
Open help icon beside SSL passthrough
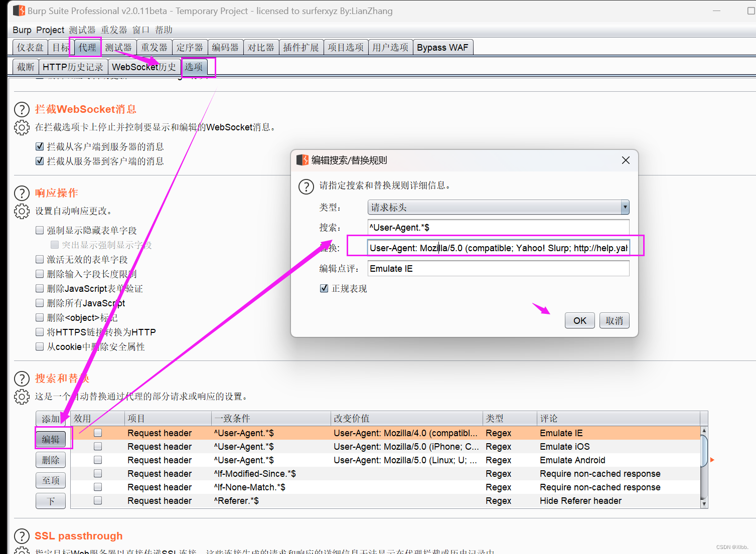coord(22,536)
